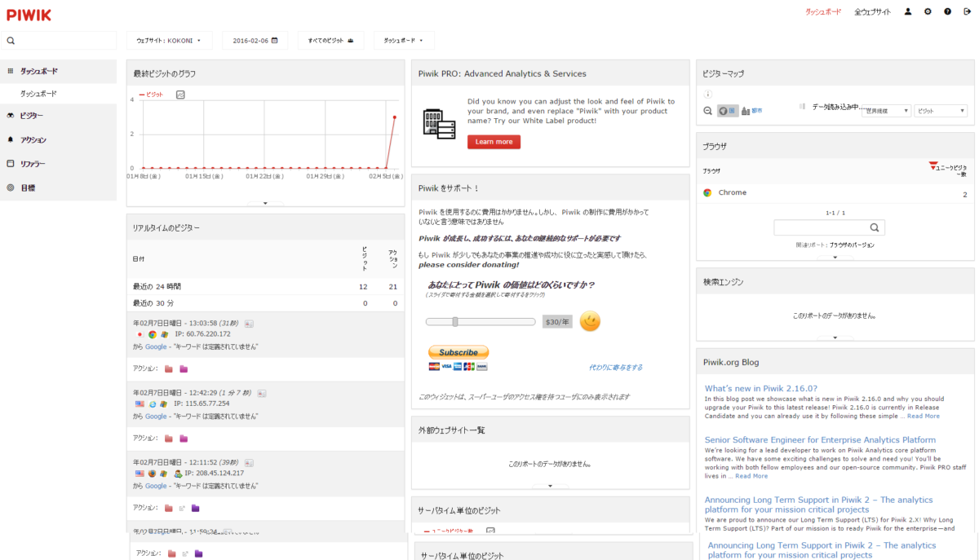Viewport: 979px width, 560px height.
Task: Select the dashboard sub-item in the sidebar
Action: click(58, 94)
